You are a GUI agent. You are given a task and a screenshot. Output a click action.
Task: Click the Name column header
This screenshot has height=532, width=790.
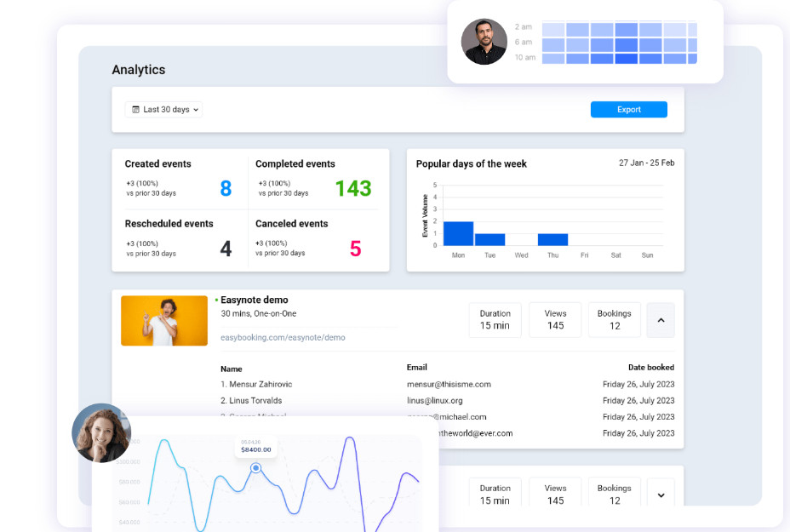(232, 369)
